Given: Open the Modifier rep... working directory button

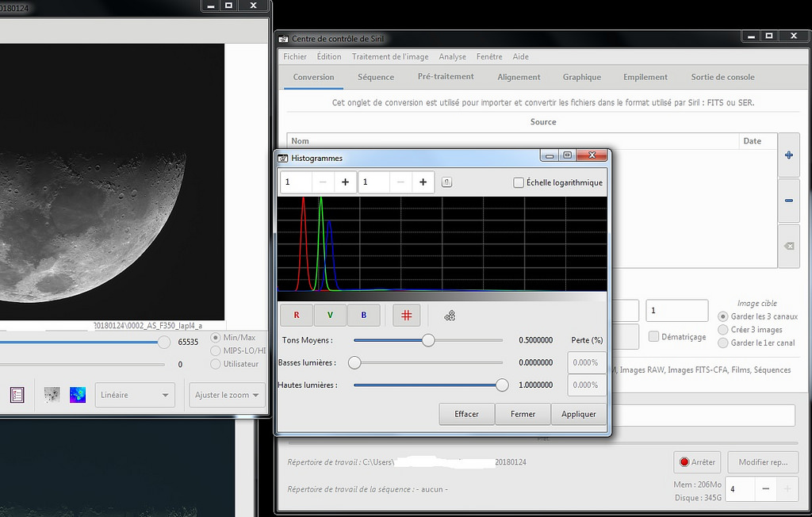Looking at the screenshot, I should coord(763,462).
